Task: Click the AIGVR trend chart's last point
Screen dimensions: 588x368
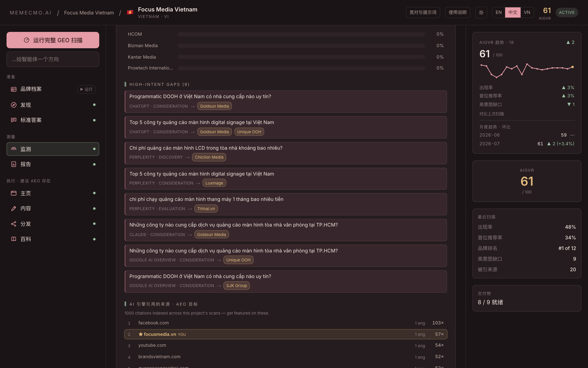Action: coord(572,67)
